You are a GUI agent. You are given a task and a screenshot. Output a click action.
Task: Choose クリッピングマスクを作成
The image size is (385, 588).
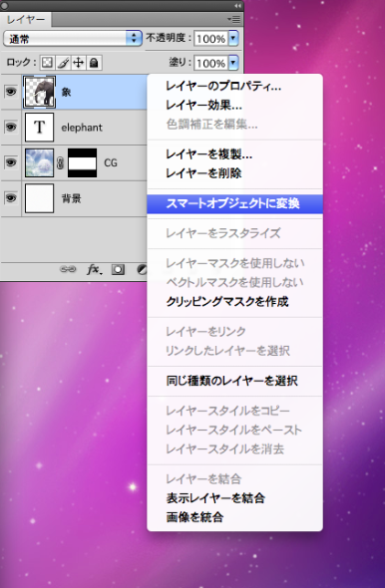pyautogui.click(x=234, y=302)
